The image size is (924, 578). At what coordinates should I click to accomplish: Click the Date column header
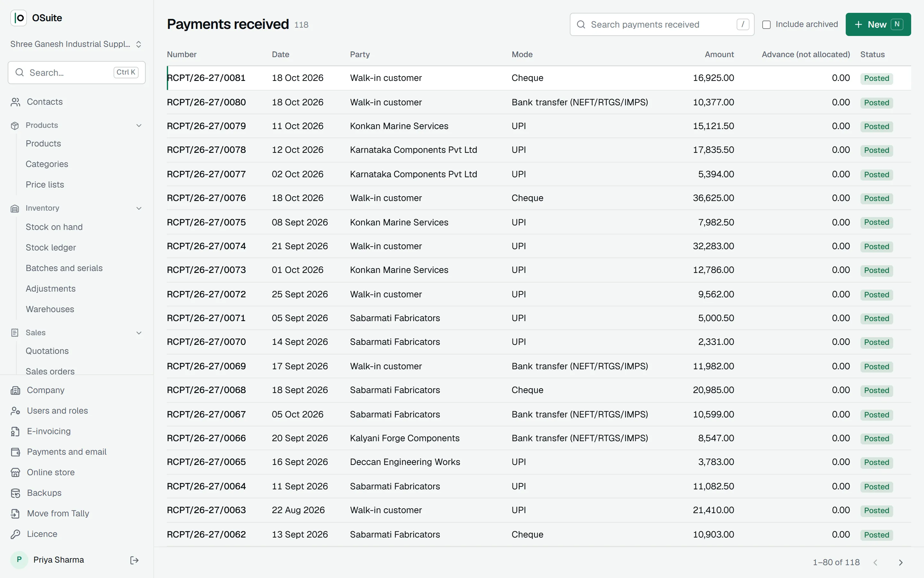tap(280, 54)
